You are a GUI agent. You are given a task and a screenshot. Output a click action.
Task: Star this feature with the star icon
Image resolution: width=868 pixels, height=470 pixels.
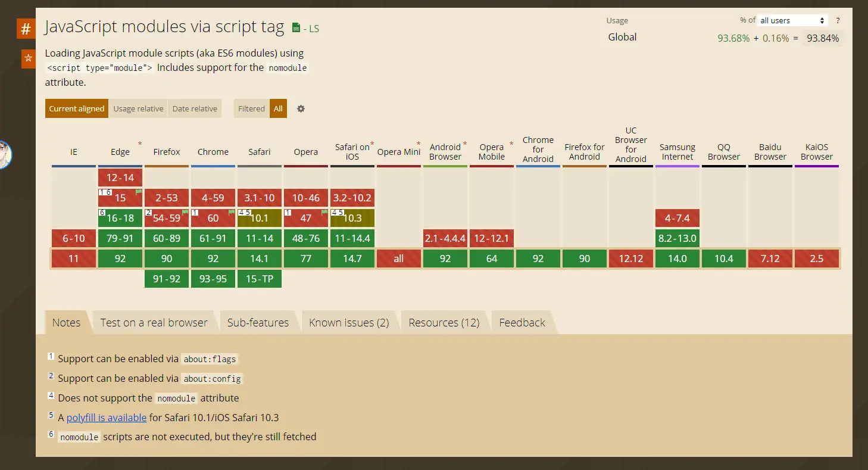[x=27, y=59]
